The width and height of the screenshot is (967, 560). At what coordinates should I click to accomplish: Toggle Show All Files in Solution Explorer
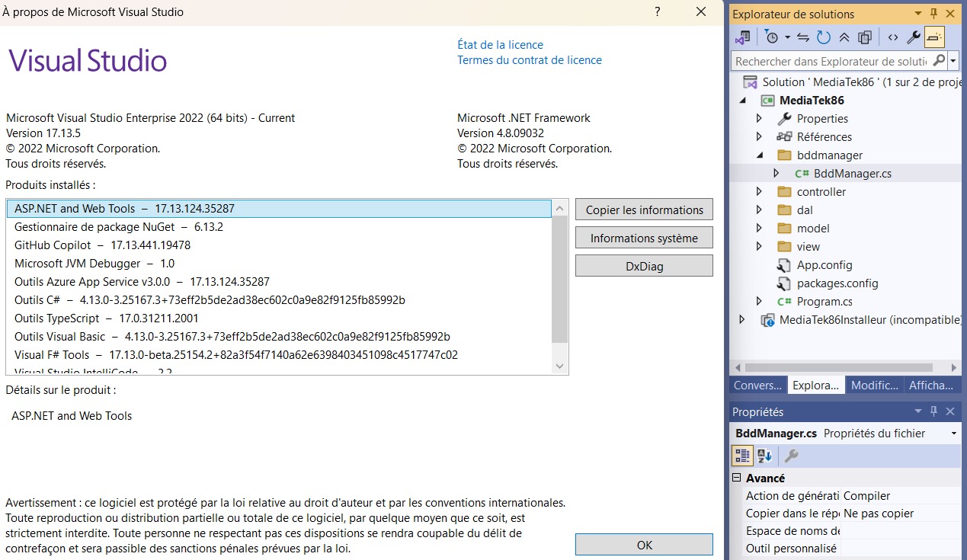click(x=865, y=37)
